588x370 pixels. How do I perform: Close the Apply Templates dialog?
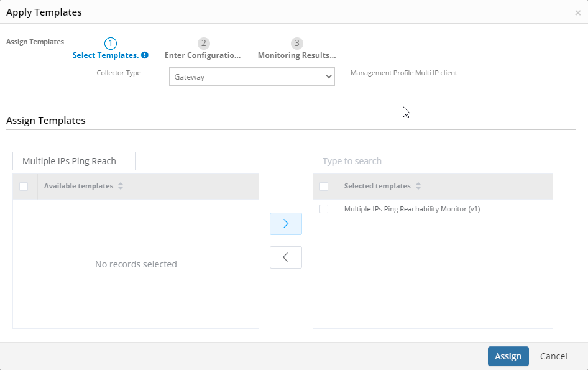pos(577,12)
